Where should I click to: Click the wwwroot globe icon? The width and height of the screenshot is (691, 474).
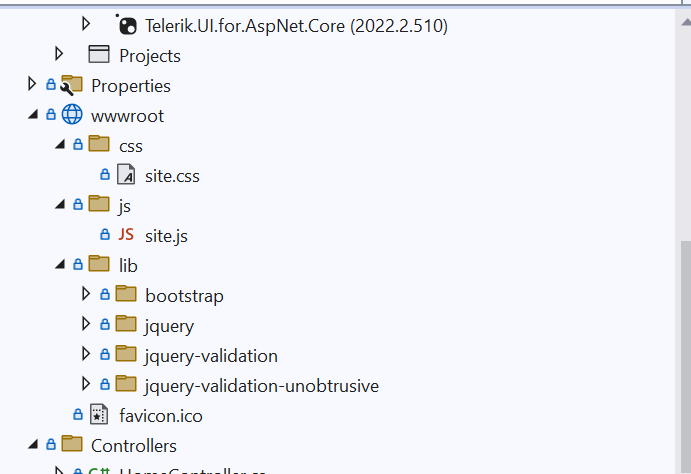[72, 115]
